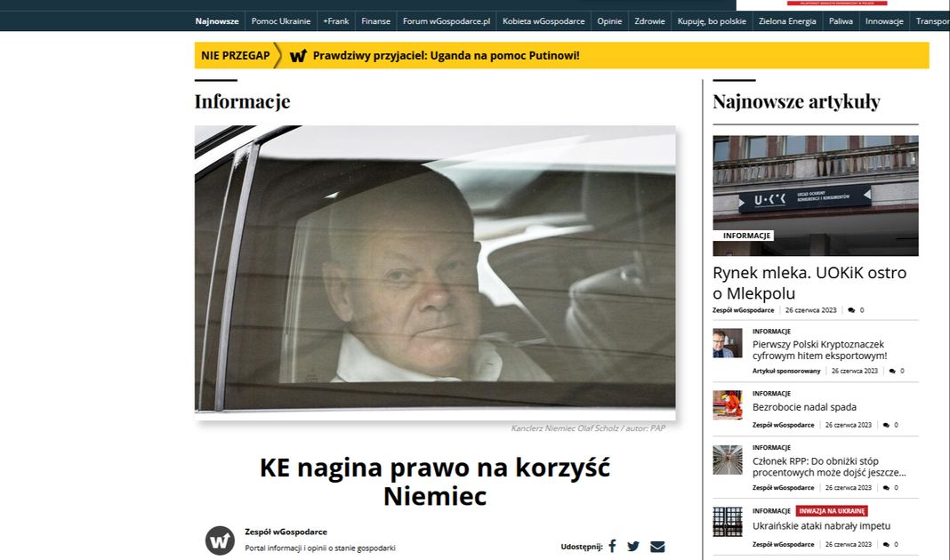Share the article on Facebook

(612, 547)
